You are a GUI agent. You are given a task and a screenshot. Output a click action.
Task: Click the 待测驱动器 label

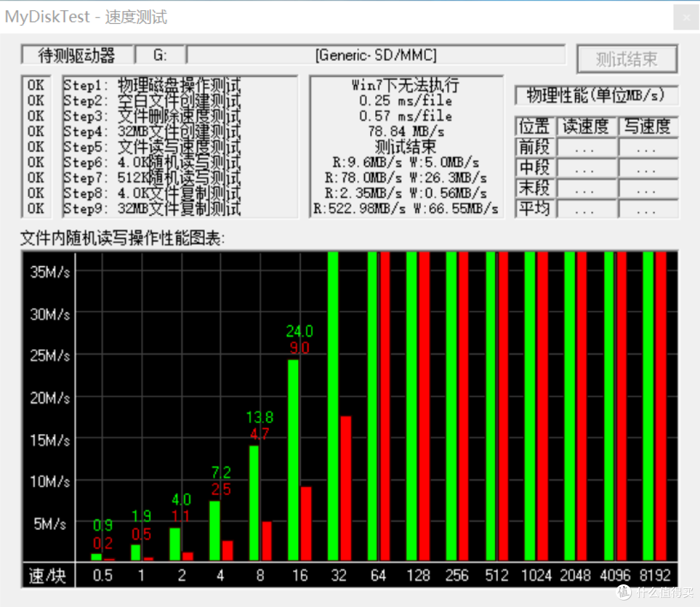tap(76, 55)
